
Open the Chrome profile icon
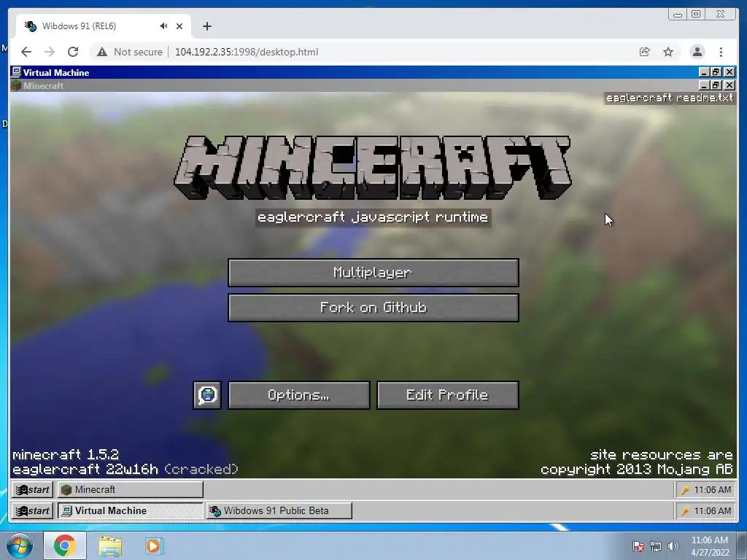697,52
